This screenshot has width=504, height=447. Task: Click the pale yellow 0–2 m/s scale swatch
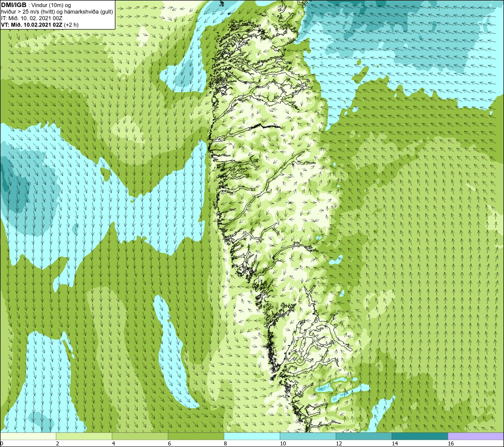click(x=28, y=436)
